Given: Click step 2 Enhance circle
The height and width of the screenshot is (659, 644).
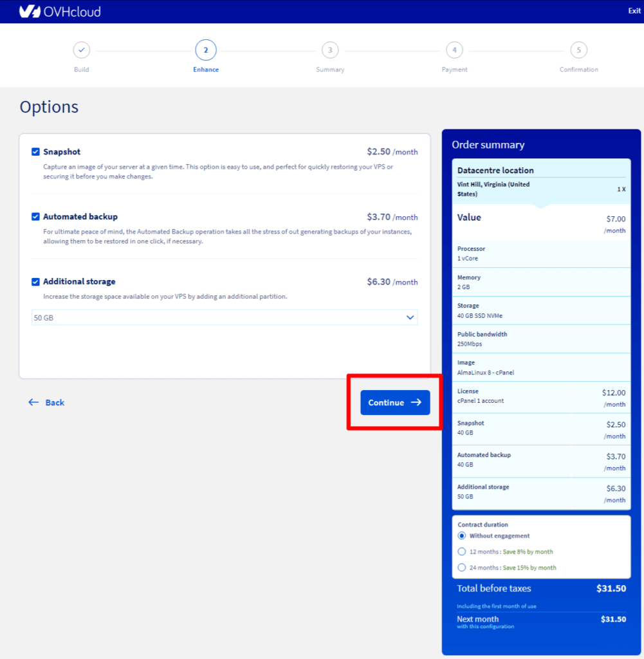Looking at the screenshot, I should pyautogui.click(x=206, y=50).
